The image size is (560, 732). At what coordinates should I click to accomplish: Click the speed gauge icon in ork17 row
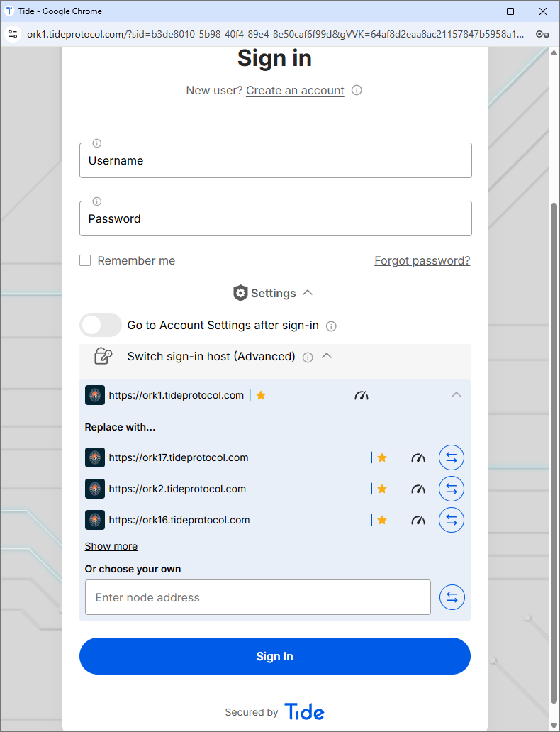tap(418, 458)
